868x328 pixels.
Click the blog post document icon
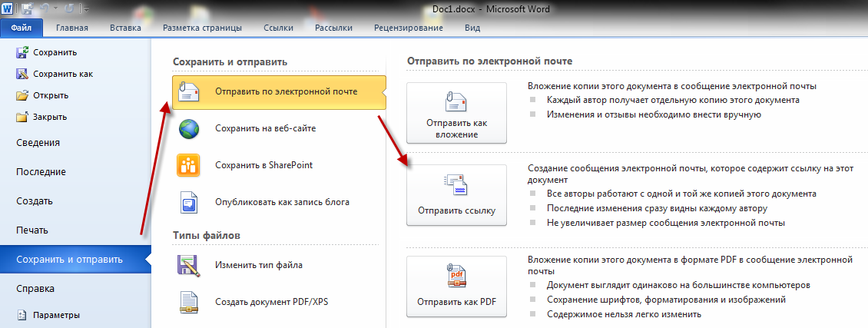coord(189,203)
